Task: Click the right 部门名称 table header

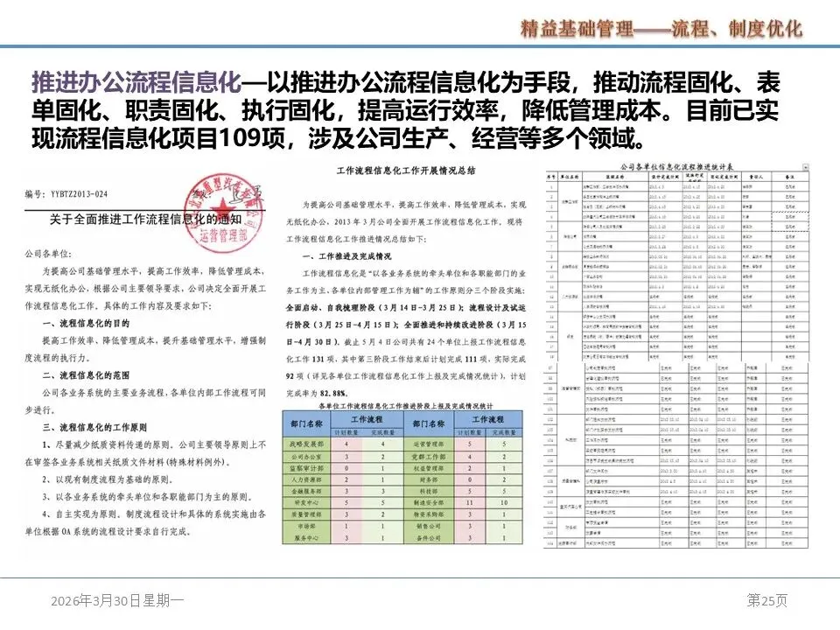Action: [x=429, y=423]
